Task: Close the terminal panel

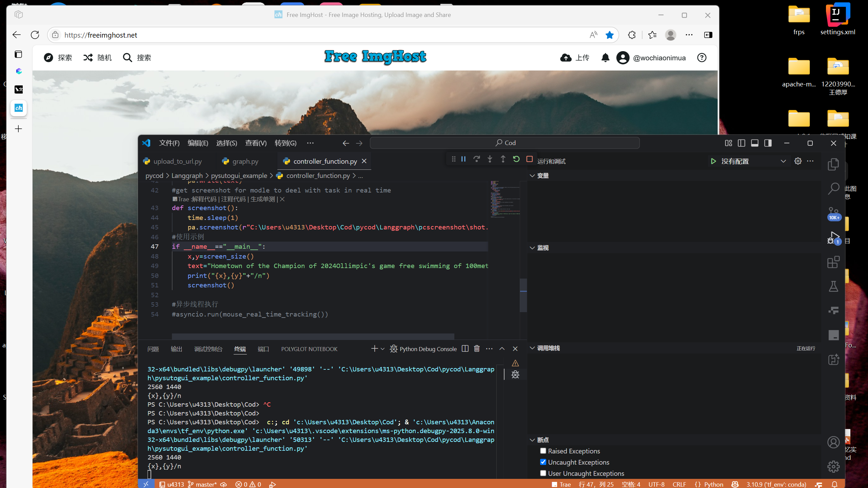Action: coord(515,349)
